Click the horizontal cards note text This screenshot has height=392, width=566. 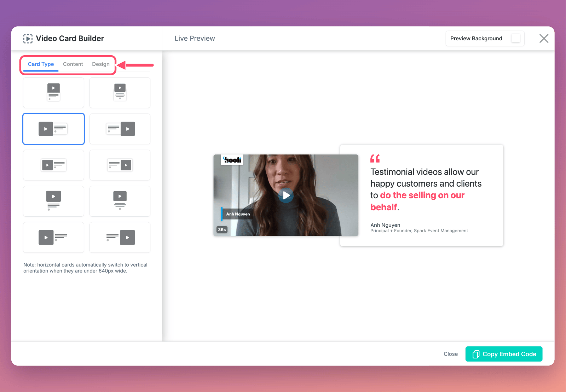click(85, 268)
